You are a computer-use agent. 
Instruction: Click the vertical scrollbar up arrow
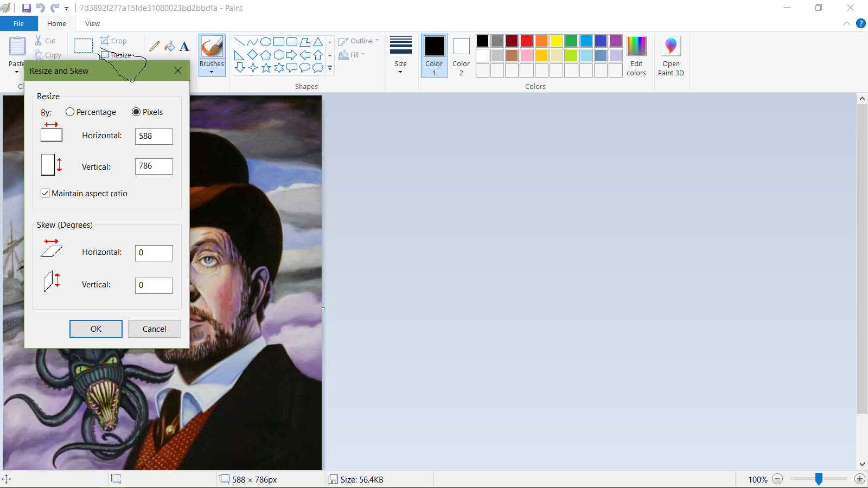click(x=862, y=99)
